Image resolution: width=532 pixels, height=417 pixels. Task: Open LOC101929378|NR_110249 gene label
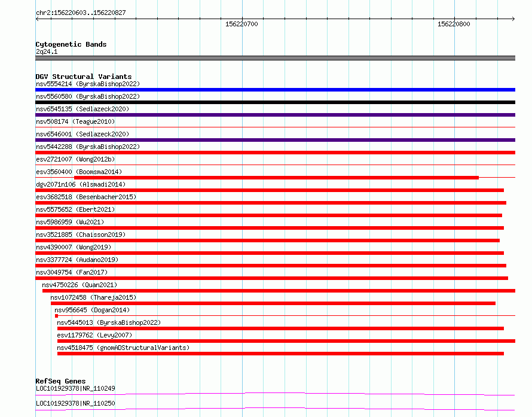point(75,388)
